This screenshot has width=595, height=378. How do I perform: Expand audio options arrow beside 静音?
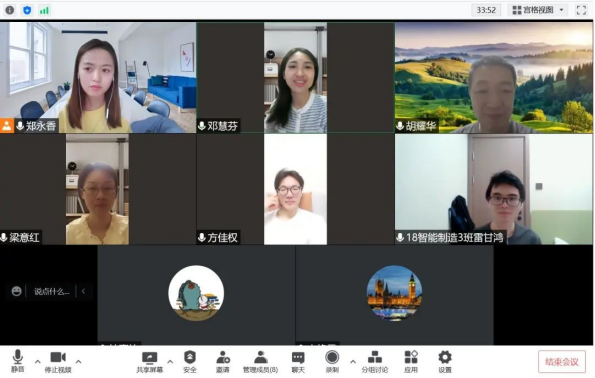[x=38, y=361]
